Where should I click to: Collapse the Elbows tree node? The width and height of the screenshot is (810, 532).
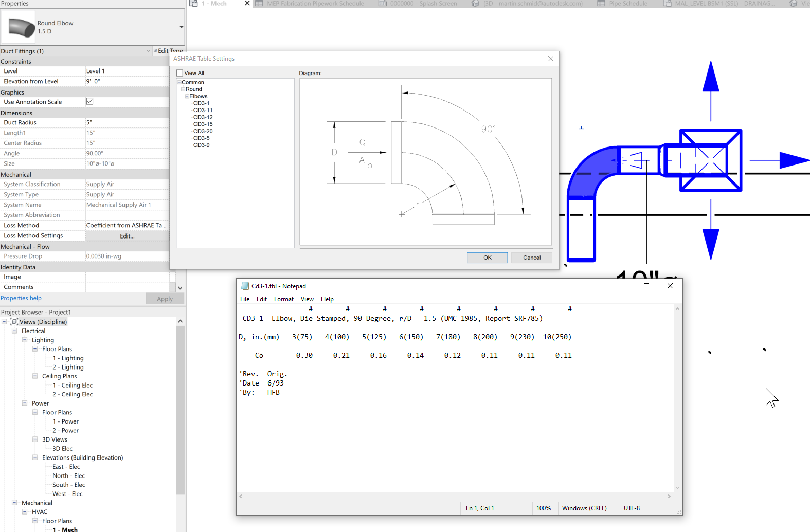point(187,96)
